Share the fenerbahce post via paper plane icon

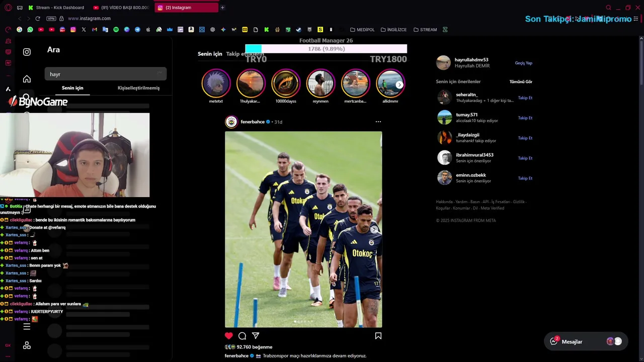pos(256,336)
